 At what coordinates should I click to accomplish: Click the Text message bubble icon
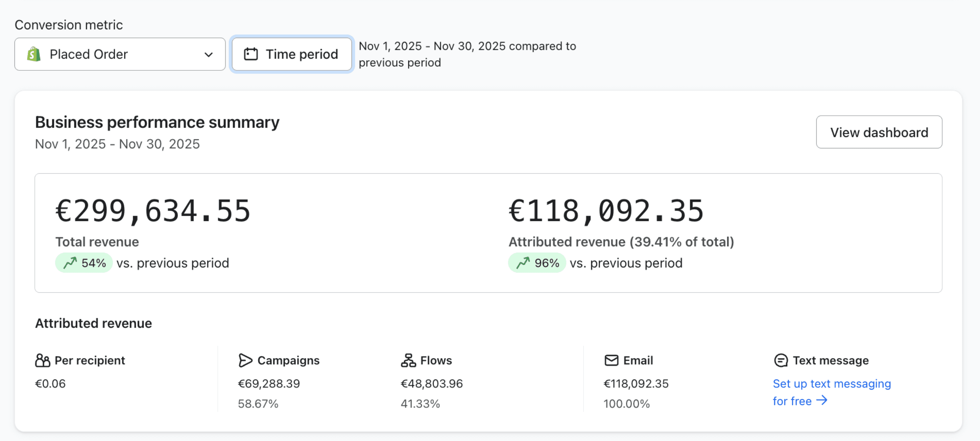[x=781, y=360]
